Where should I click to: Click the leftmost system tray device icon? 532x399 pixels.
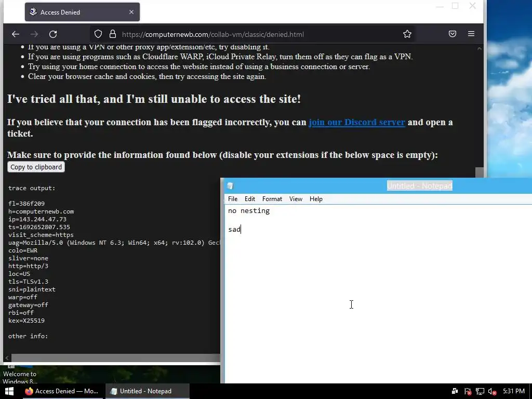click(455, 391)
